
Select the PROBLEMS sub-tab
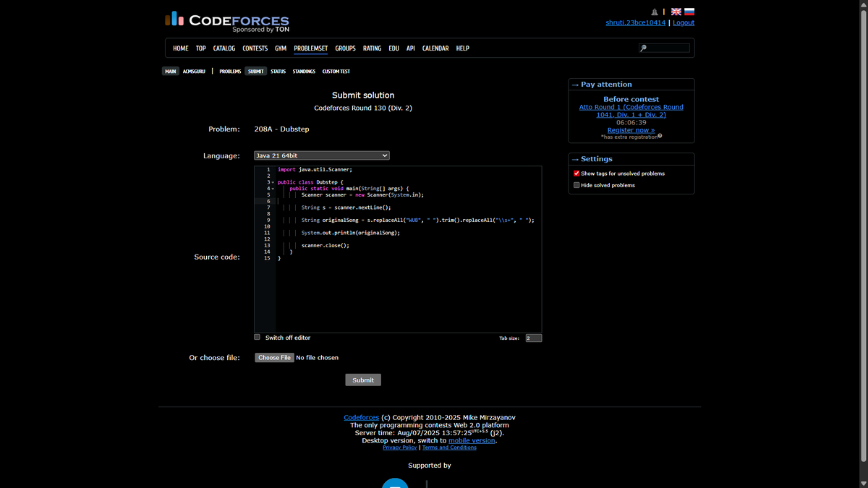click(x=230, y=72)
